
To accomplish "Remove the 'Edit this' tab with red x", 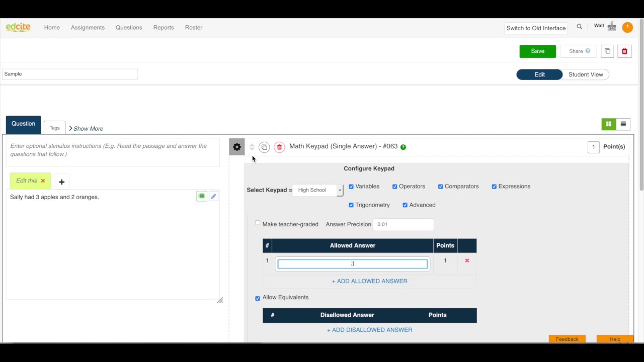I will click(43, 180).
